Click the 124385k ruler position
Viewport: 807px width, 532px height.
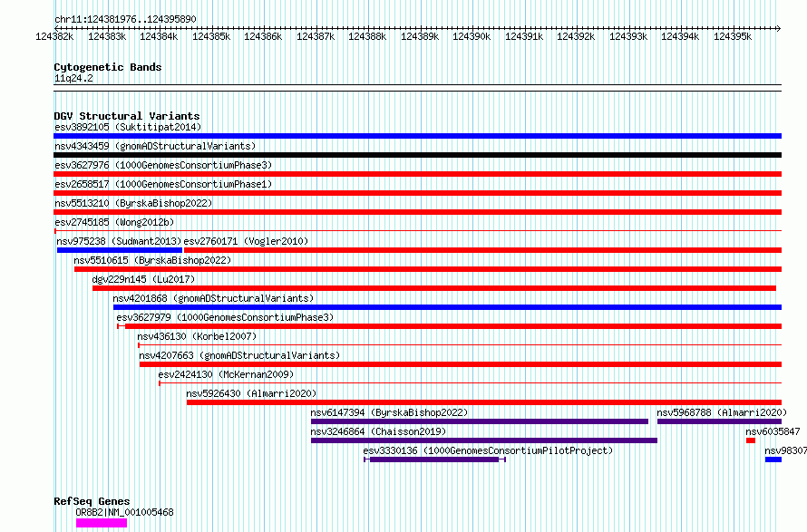[x=211, y=36]
